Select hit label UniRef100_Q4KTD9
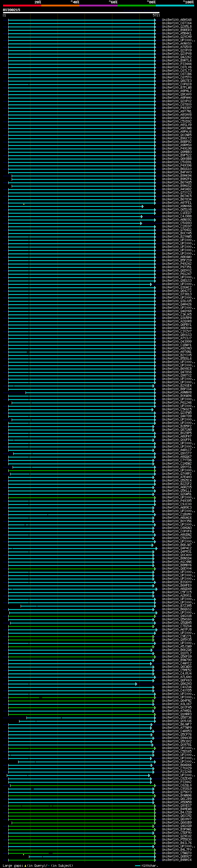Screen dimensions: 197x868 tap(177, 416)
